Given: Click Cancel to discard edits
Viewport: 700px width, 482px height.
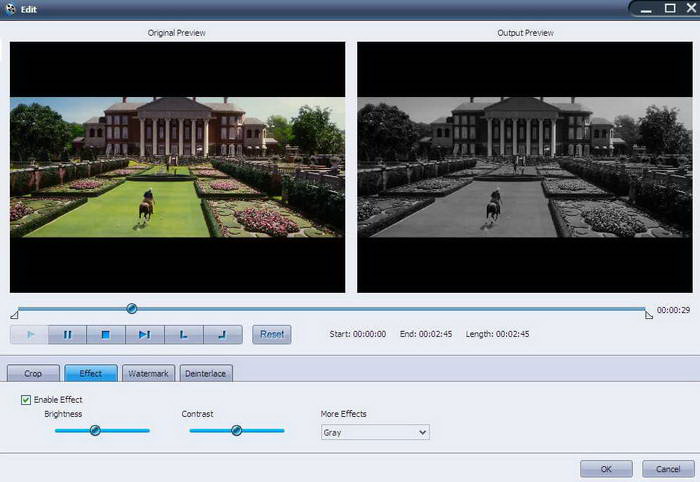Looking at the screenshot, I should click(x=668, y=469).
